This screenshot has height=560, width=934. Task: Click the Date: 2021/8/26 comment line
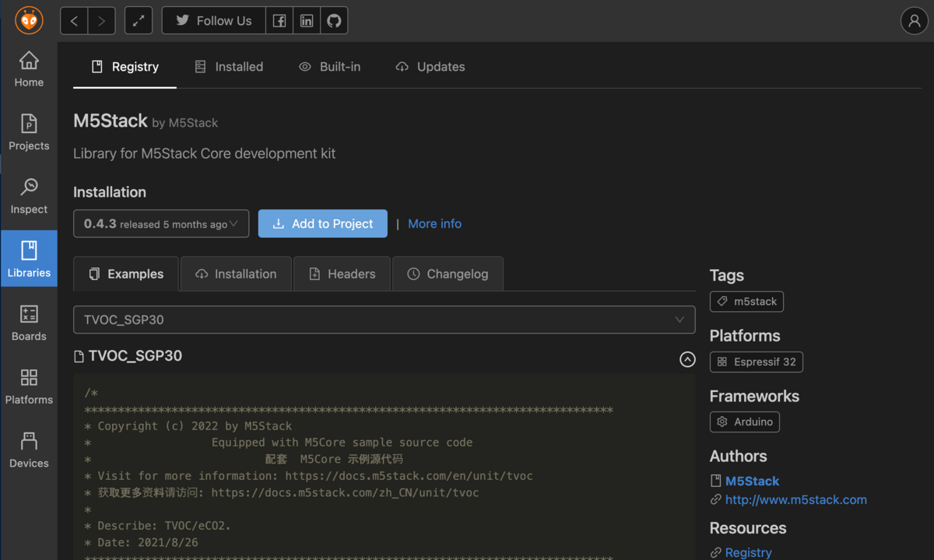click(x=141, y=542)
